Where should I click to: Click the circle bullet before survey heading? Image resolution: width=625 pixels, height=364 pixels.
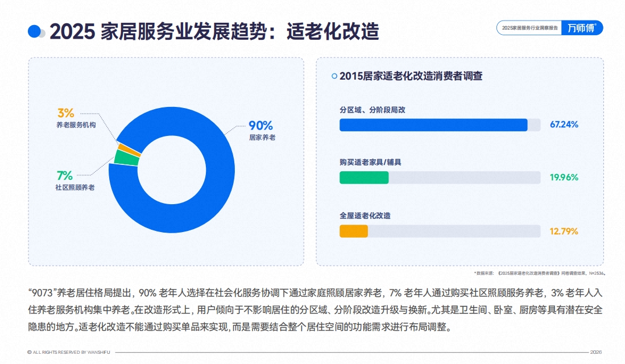click(334, 76)
